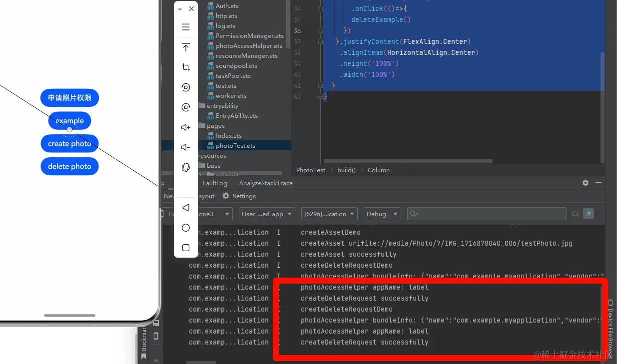Click log line 'createAsset successfully'

349,254
